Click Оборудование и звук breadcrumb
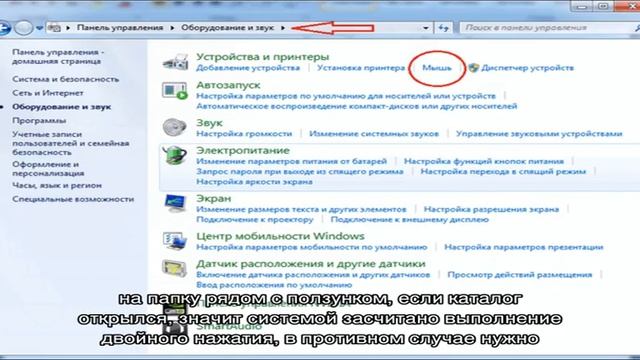This screenshot has width=640, height=360. click(227, 27)
